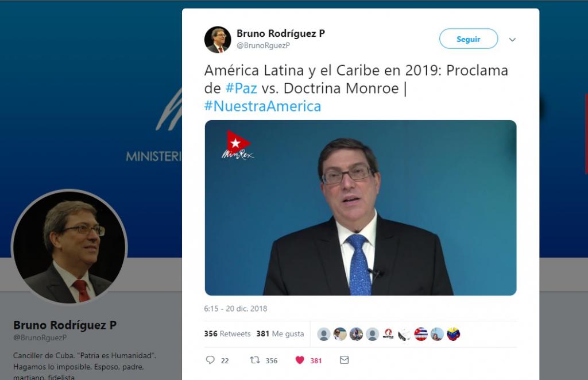Play the MinRex video thumbnail
This screenshot has width=588, height=380.
(361, 208)
